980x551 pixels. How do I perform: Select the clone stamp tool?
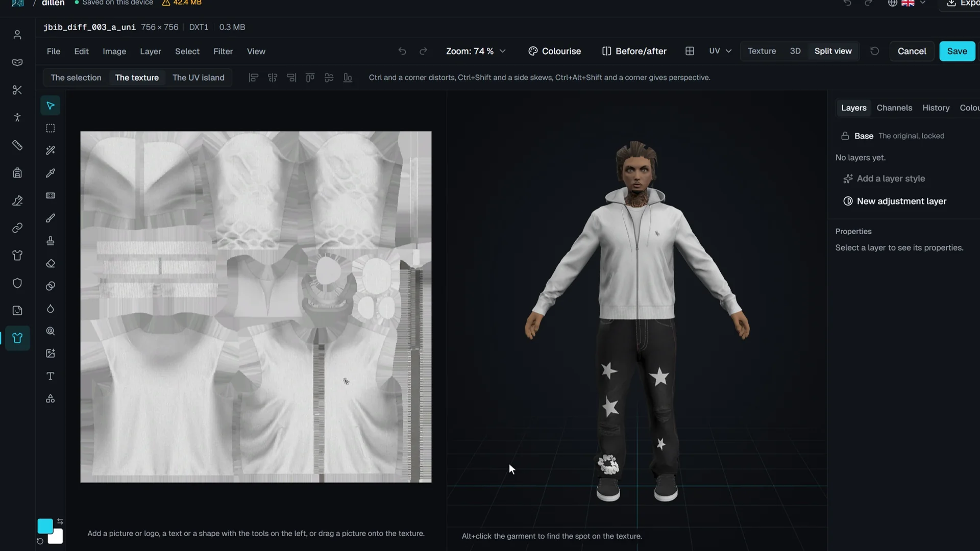click(51, 241)
